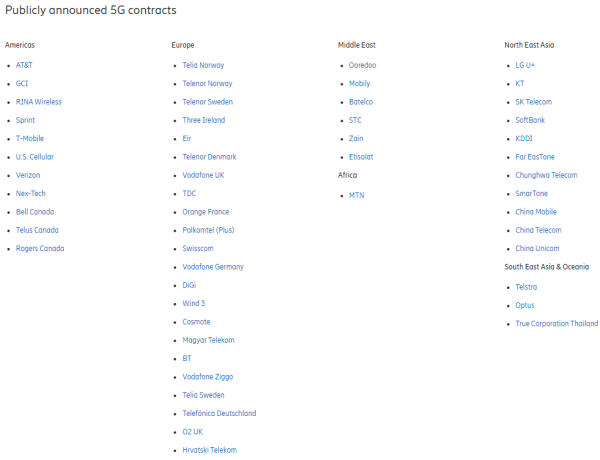Screen dimensions: 600x460
Task: Open the Telefónica Deutschland link
Action: coord(219,413)
